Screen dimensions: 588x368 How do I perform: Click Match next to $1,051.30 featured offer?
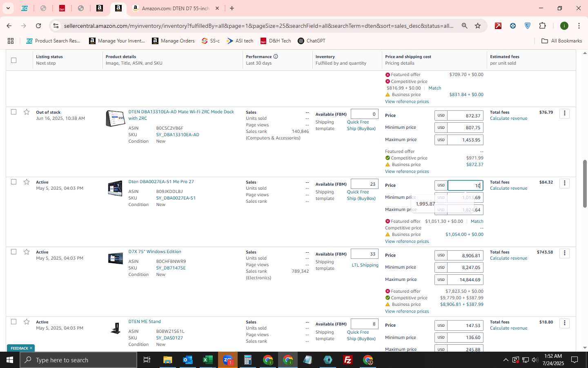pos(477,221)
